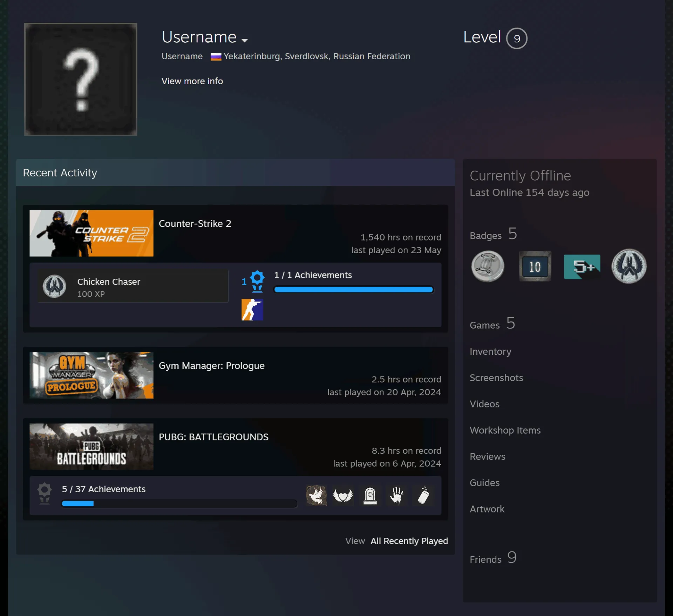Click the hand-shaped PUBG achievement icon
Screen dimensions: 673x616
point(396,495)
